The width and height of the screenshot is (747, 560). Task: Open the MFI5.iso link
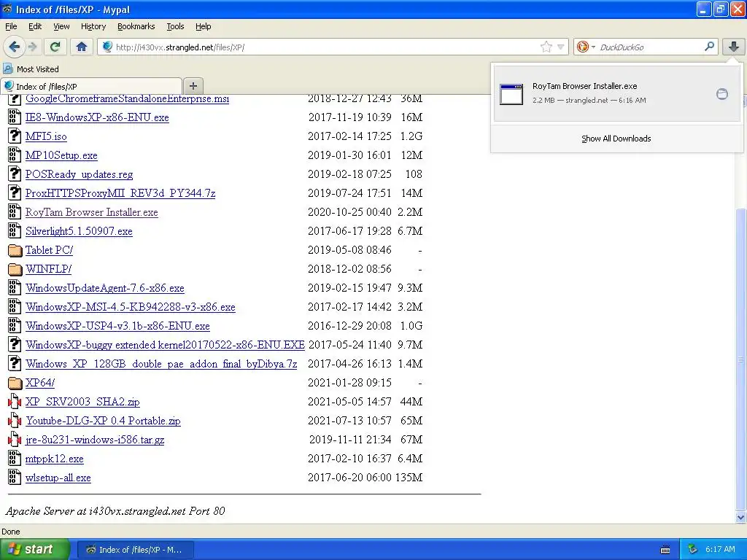pos(46,136)
